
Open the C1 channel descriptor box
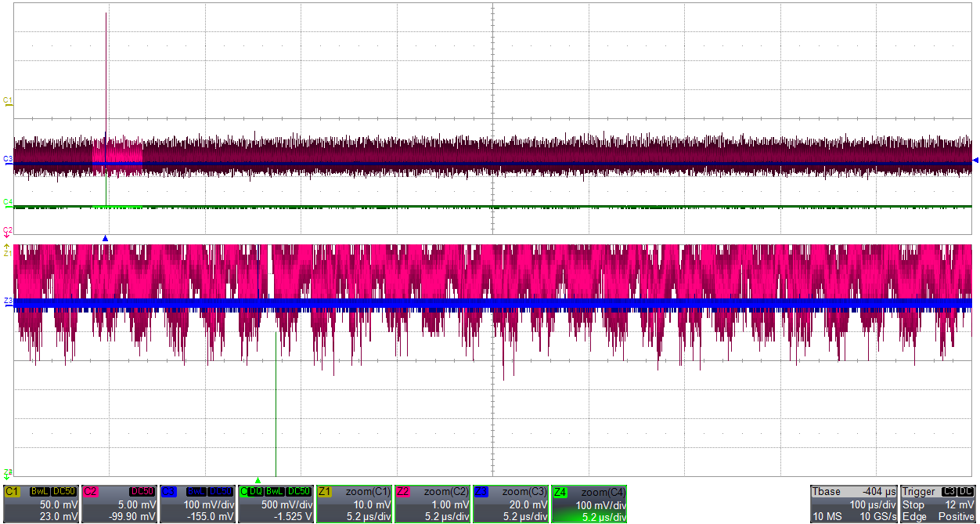tap(41, 504)
